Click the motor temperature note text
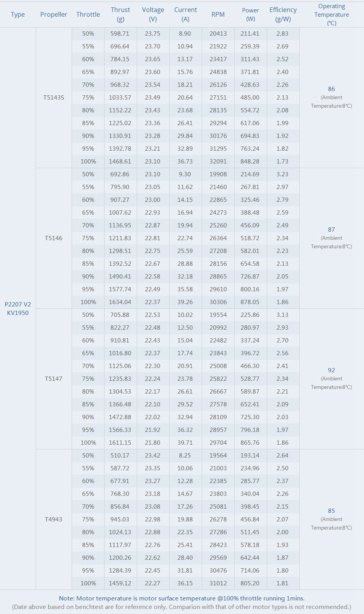The image size is (364, 614). tap(182, 599)
